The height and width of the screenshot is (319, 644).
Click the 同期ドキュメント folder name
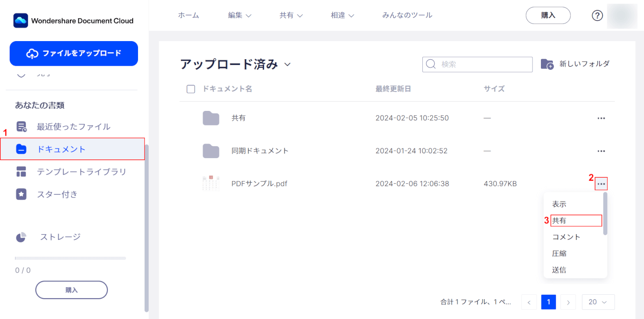(260, 151)
